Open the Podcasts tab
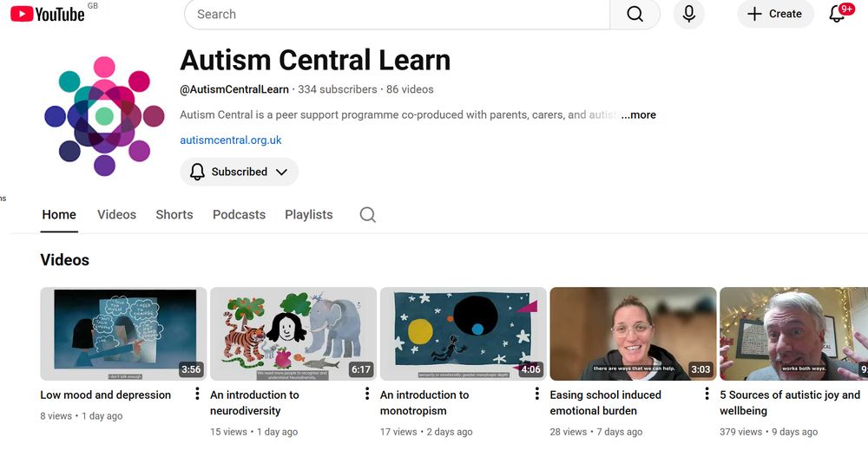Image resolution: width=868 pixels, height=450 pixels. pos(240,214)
